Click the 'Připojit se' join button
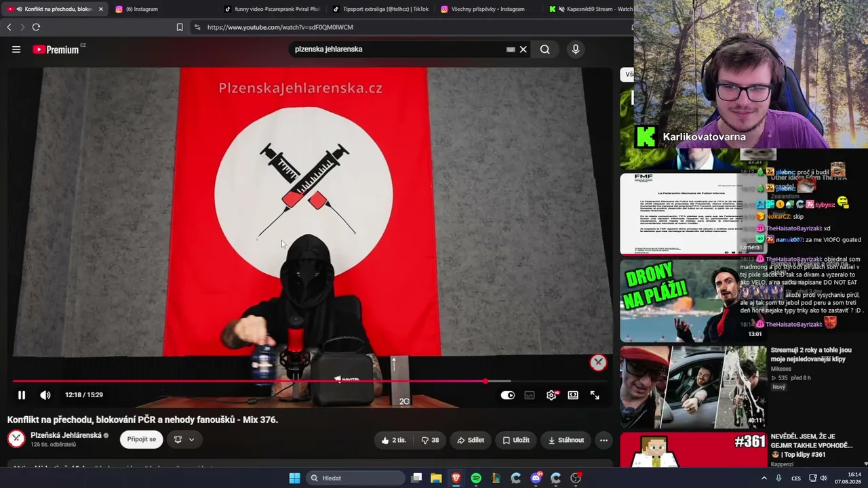The height and width of the screenshot is (488, 868). click(x=142, y=439)
